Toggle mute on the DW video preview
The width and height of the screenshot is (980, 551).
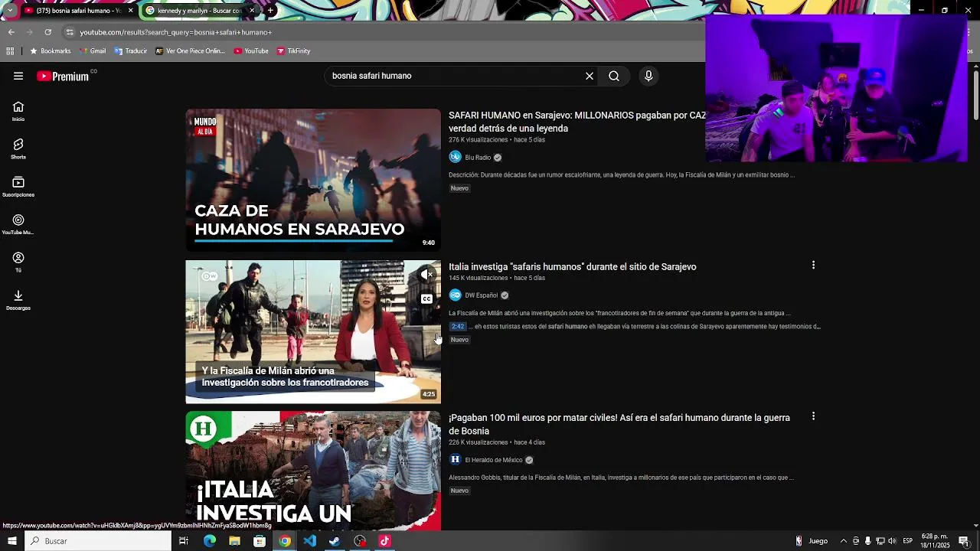point(426,275)
